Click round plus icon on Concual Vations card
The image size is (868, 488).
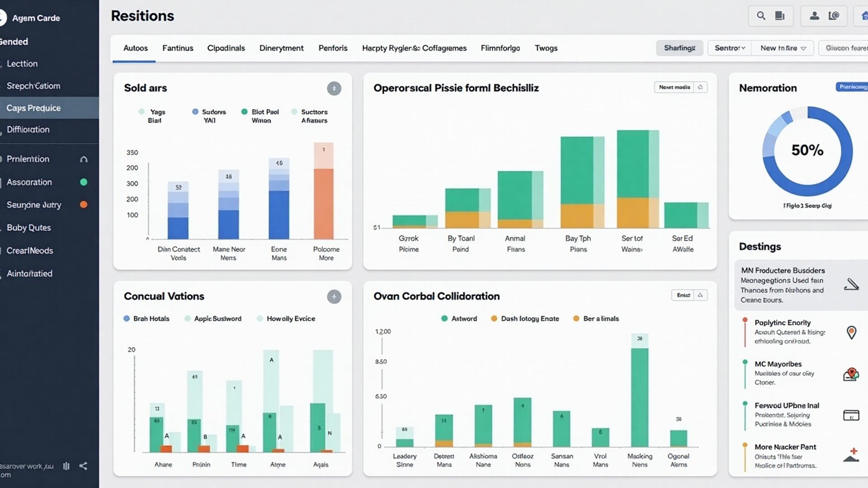[334, 297]
